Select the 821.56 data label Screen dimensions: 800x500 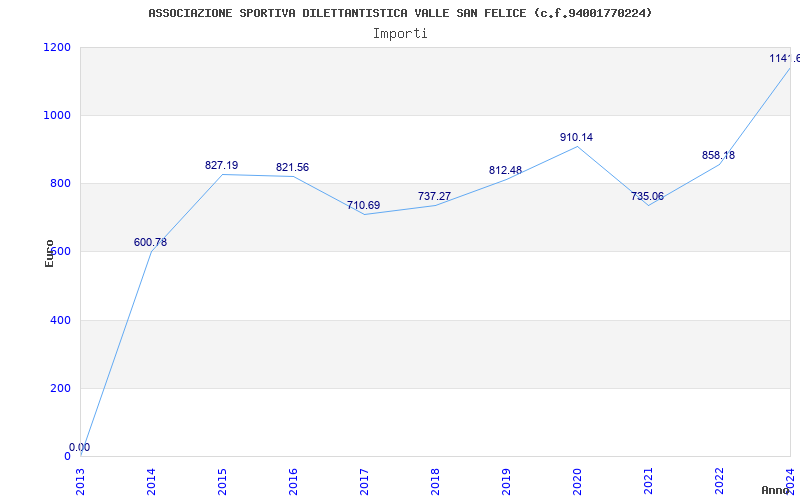click(x=292, y=167)
